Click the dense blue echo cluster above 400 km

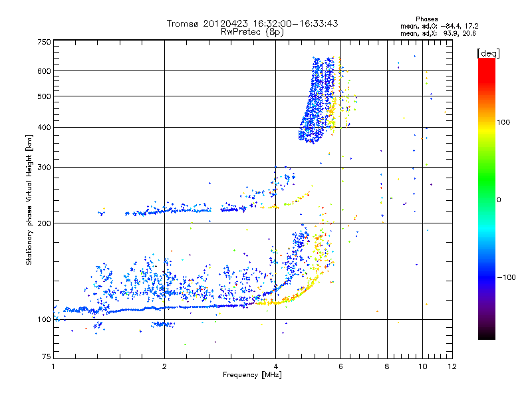[317, 102]
